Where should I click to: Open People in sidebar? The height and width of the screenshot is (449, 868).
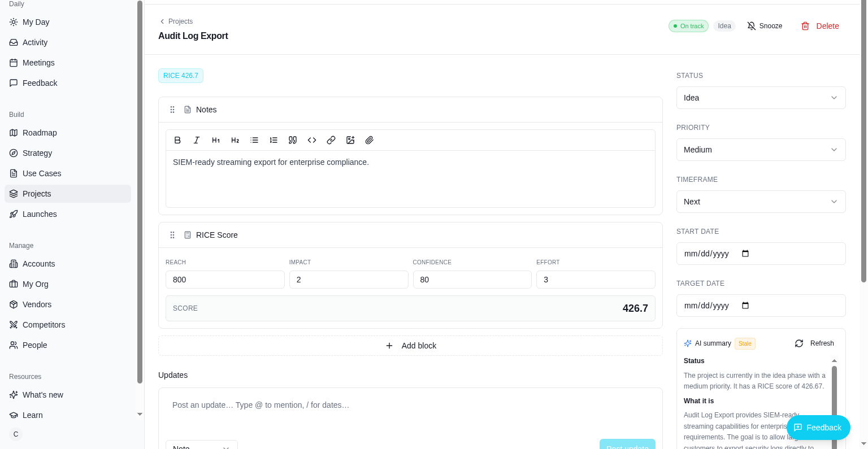pyautogui.click(x=68, y=345)
